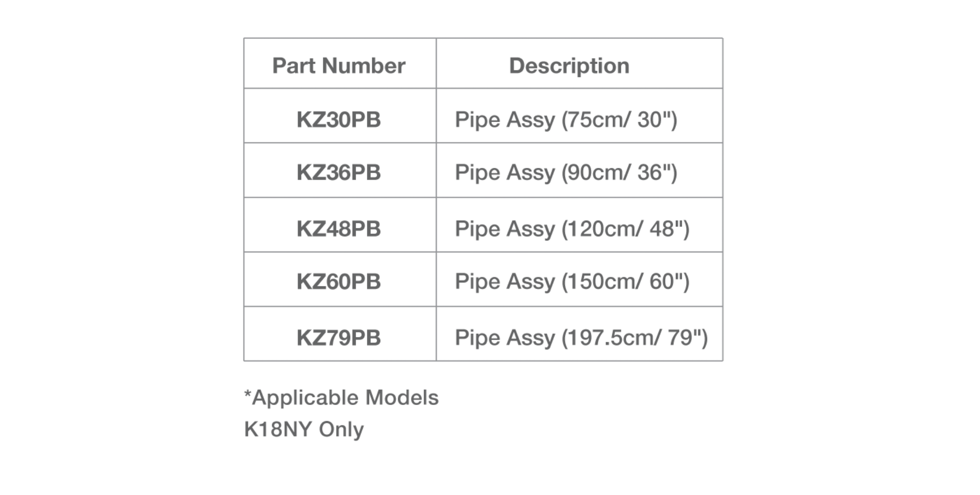The image size is (980, 495).
Task: Select the KZ48PB part number cell
Action: (339, 229)
